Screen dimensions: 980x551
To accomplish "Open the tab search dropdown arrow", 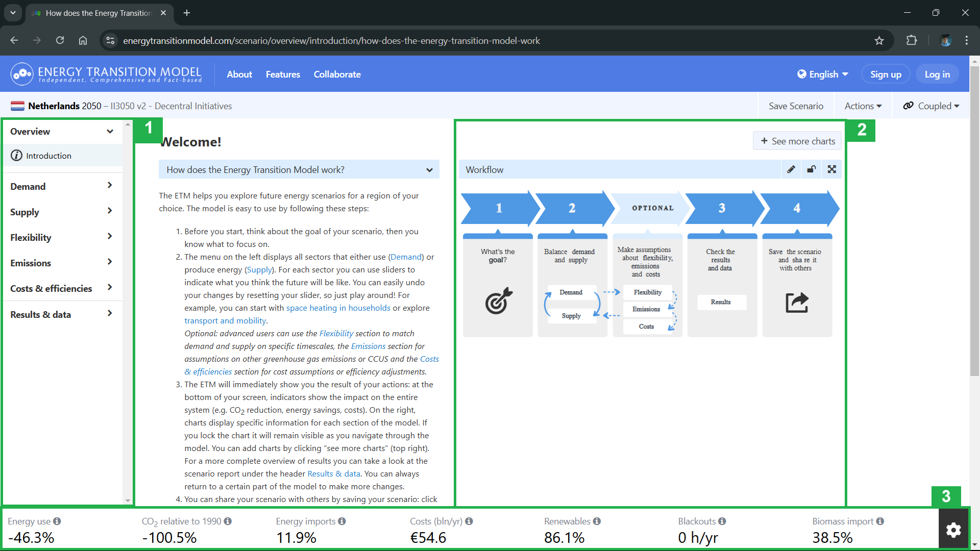I will coord(13,13).
